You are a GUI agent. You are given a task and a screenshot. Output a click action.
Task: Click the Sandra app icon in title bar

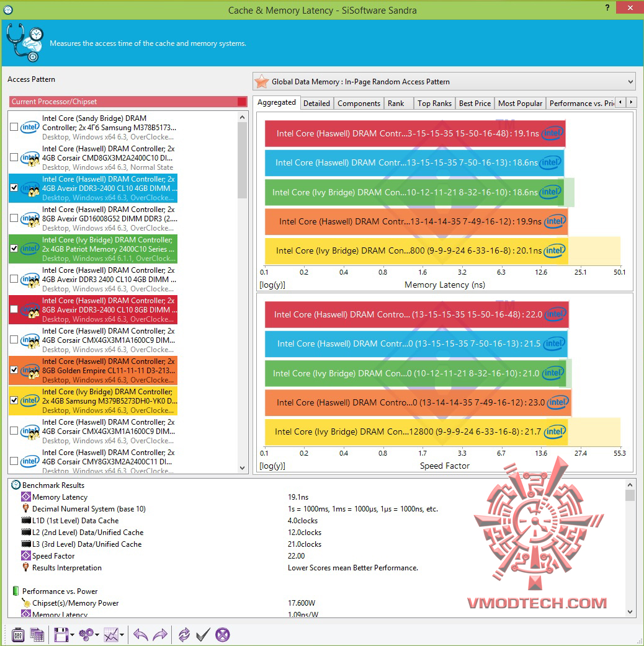(x=8, y=10)
